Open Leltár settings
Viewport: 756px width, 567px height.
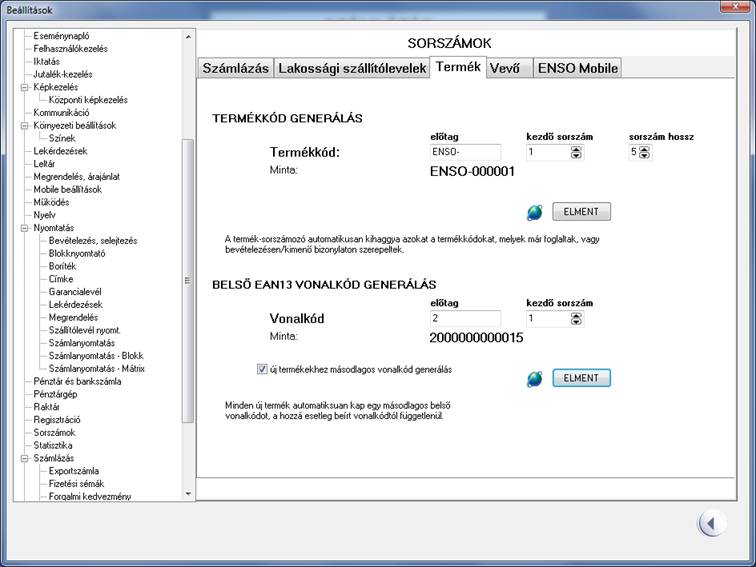[x=44, y=164]
